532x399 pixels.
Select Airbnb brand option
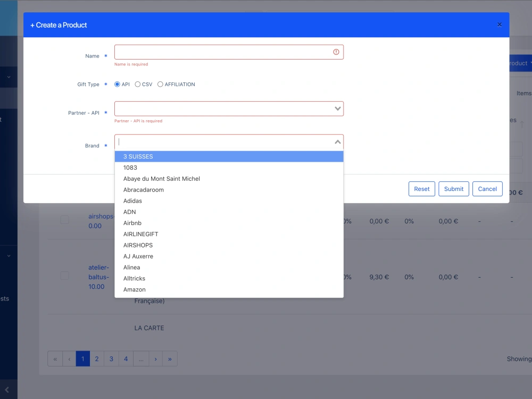click(x=229, y=223)
